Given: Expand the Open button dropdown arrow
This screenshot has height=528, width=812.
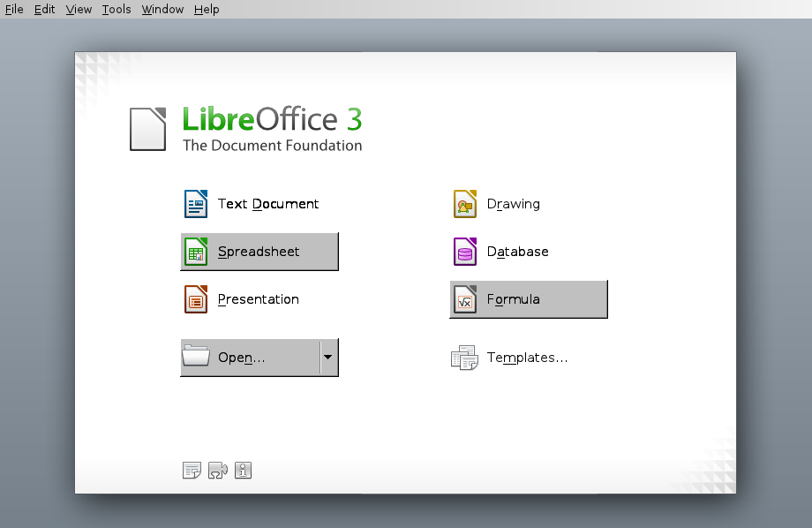Looking at the screenshot, I should tap(328, 358).
